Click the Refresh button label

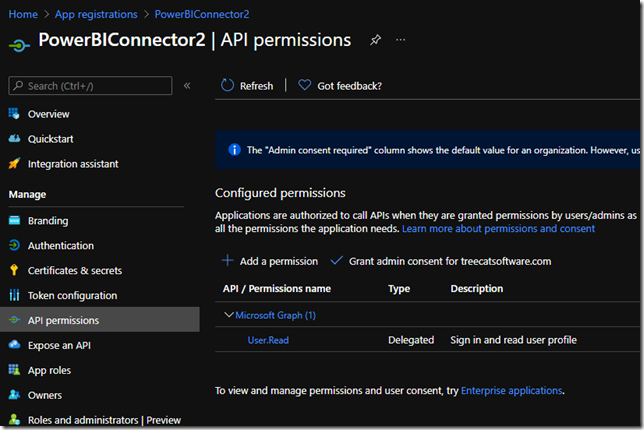[x=256, y=86]
